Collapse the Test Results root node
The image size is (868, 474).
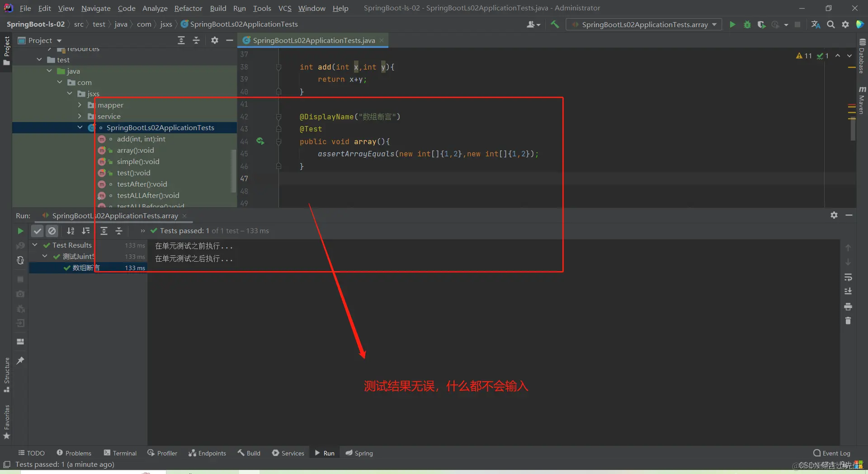coord(35,245)
